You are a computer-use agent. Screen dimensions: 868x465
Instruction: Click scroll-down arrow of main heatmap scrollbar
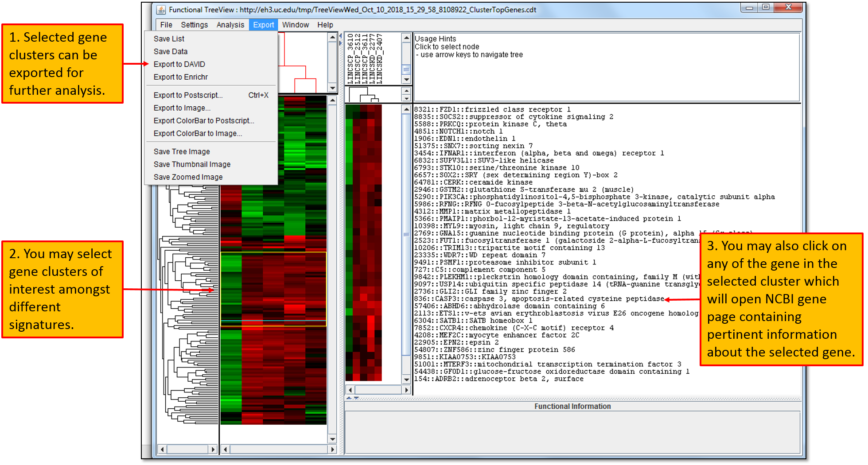pyautogui.click(x=332, y=439)
